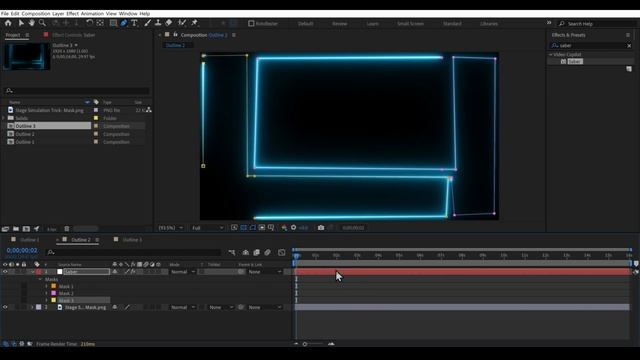640x360 pixels.
Task: Switch to the Effect Controls Saber tab
Action: click(73, 35)
